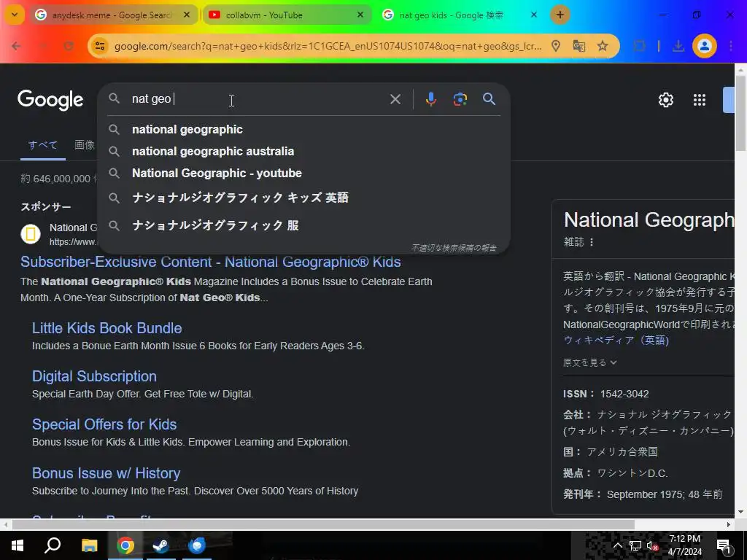Open Steam from the taskbar
This screenshot has width=747, height=560.
pos(160,545)
